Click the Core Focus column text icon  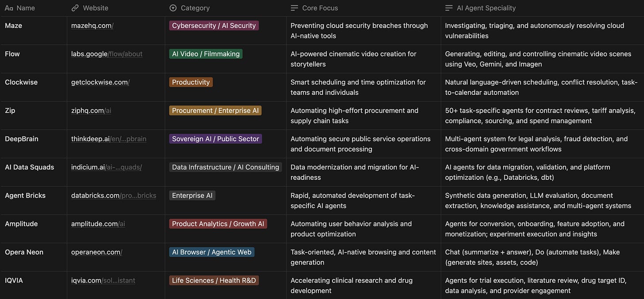[x=294, y=8]
